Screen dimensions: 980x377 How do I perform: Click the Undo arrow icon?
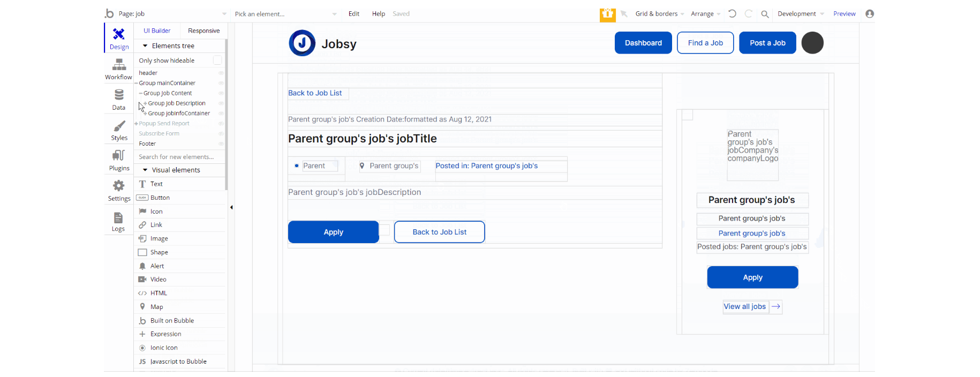pyautogui.click(x=732, y=14)
